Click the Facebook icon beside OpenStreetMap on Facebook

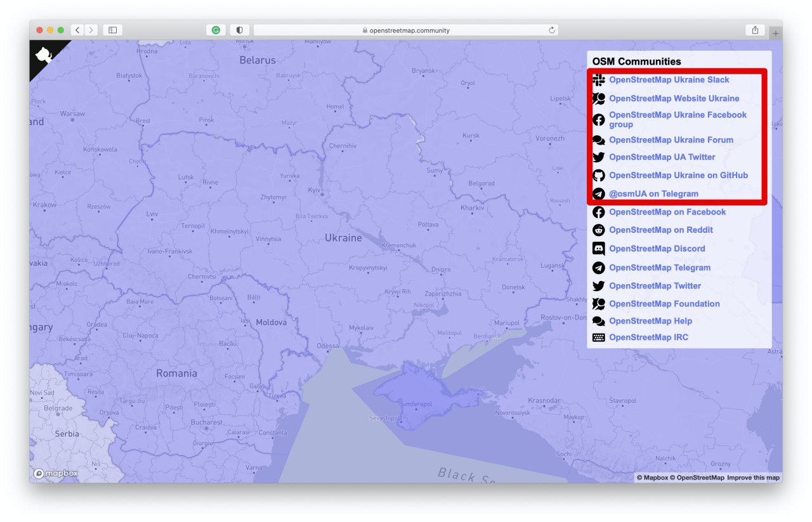598,212
